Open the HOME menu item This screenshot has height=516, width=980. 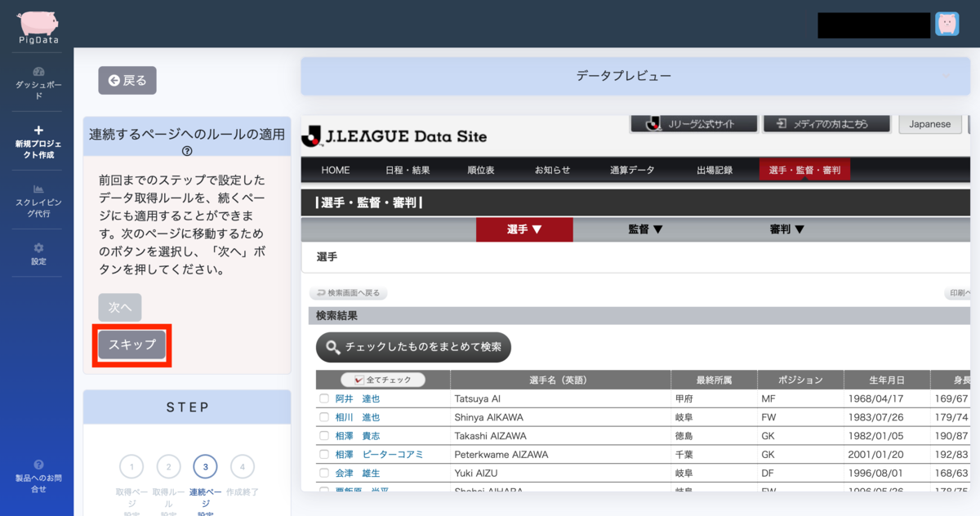click(x=336, y=170)
